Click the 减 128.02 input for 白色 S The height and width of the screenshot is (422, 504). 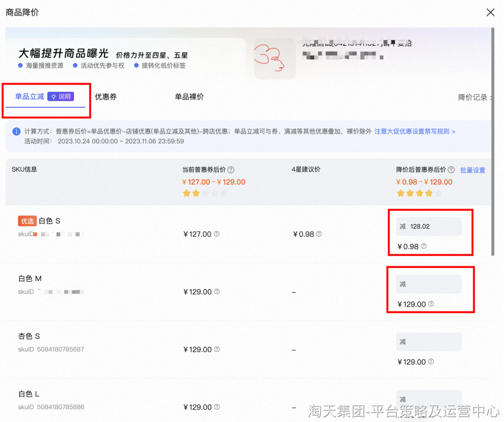pyautogui.click(x=429, y=226)
